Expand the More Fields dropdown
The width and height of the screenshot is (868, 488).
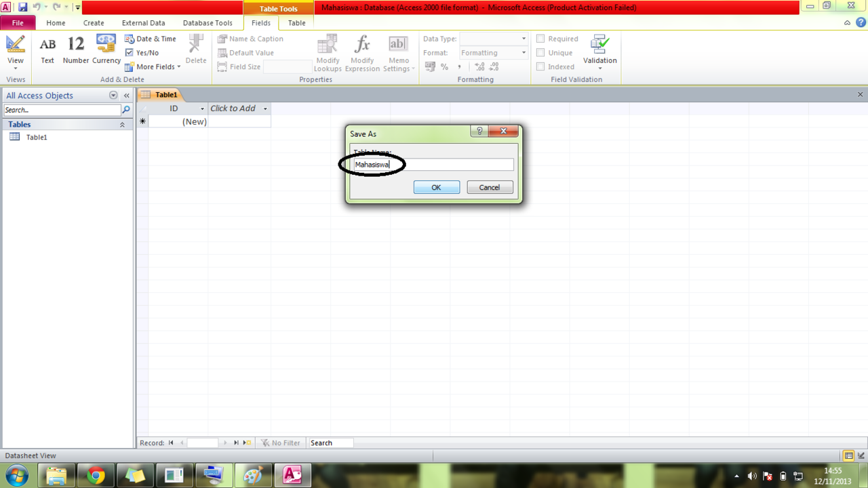[x=153, y=67]
